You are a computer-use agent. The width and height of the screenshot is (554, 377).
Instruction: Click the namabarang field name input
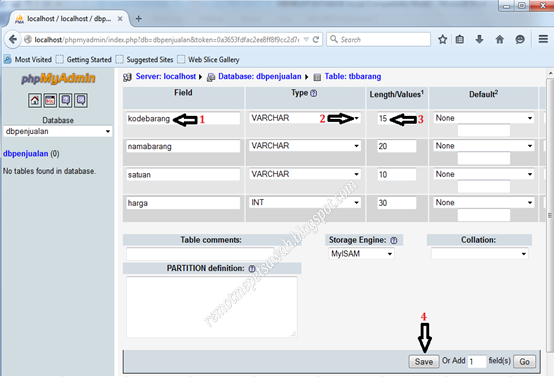tap(183, 146)
